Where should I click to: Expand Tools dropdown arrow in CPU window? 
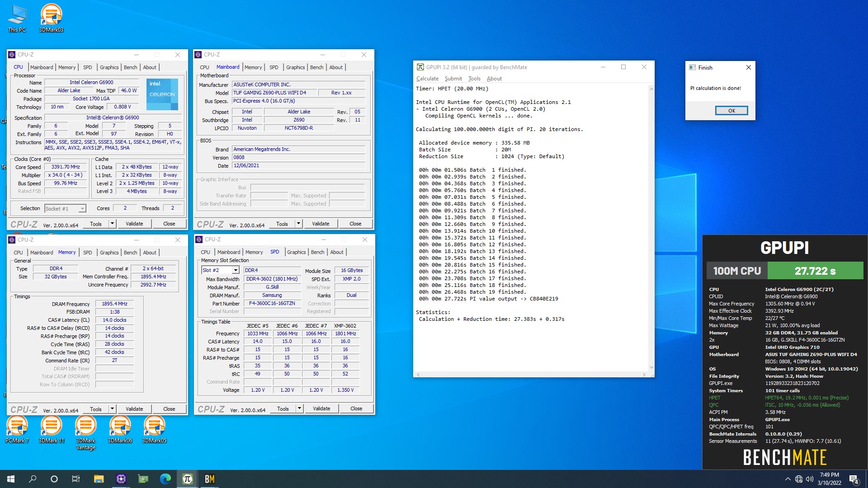pos(112,224)
